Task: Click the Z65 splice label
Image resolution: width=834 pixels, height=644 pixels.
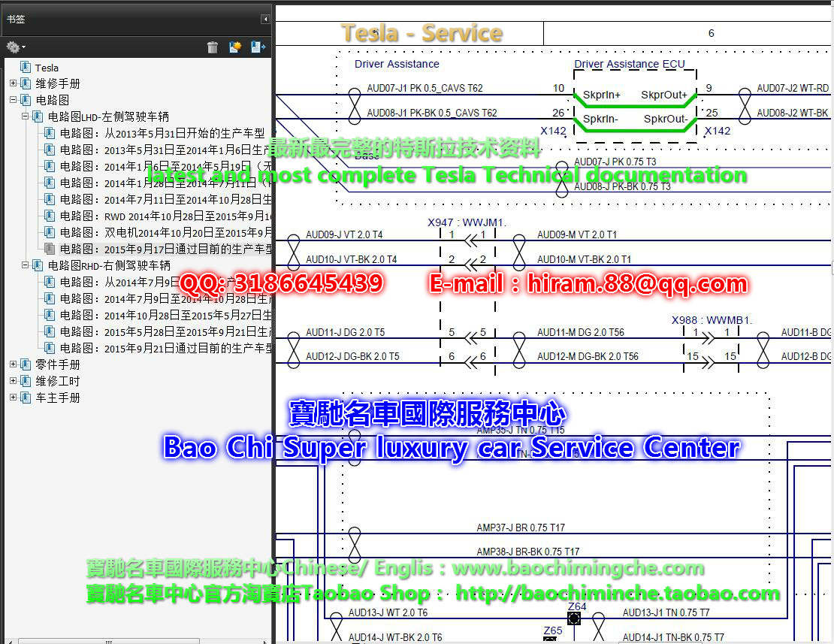Action: click(x=553, y=630)
